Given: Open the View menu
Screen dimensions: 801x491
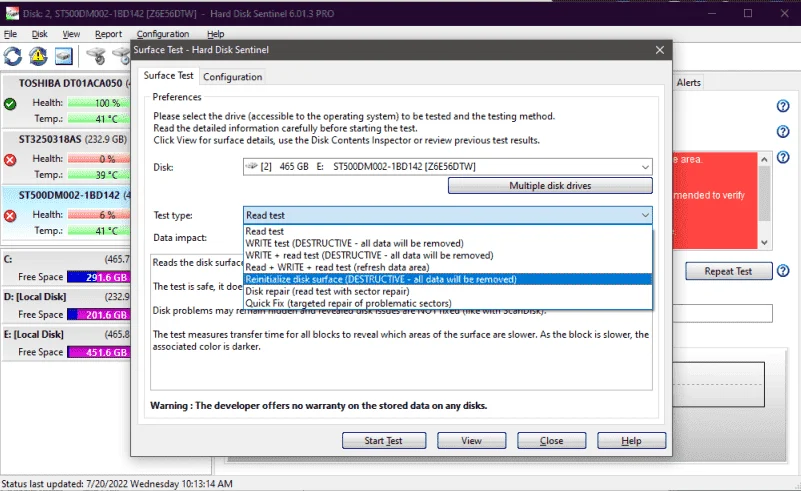Looking at the screenshot, I should [71, 34].
